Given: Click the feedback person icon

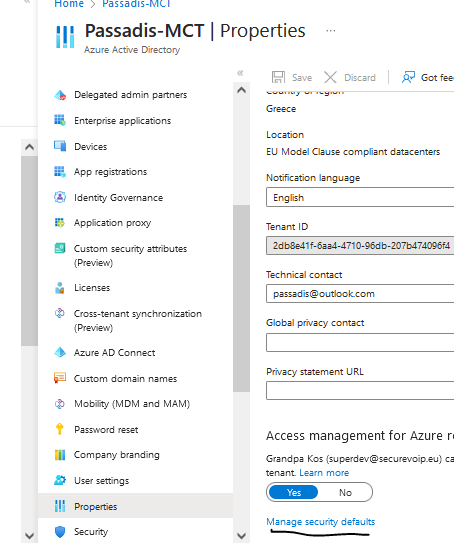Looking at the screenshot, I should 408,77.
